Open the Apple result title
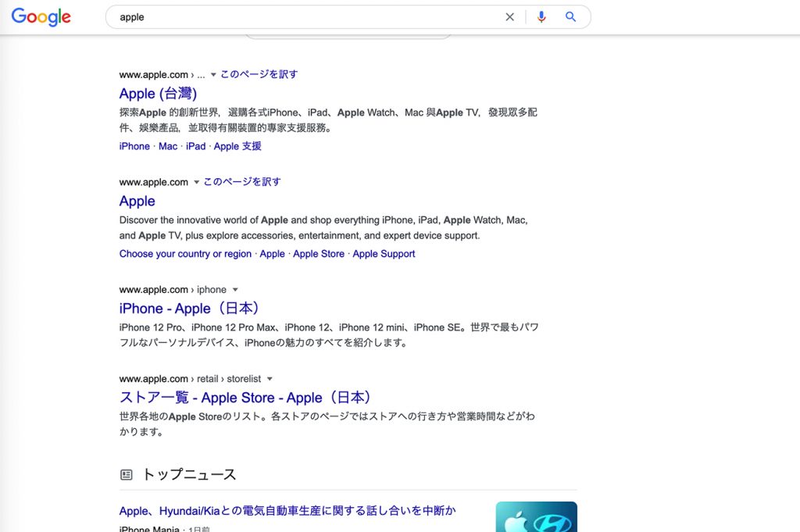The height and width of the screenshot is (532, 800). [137, 202]
